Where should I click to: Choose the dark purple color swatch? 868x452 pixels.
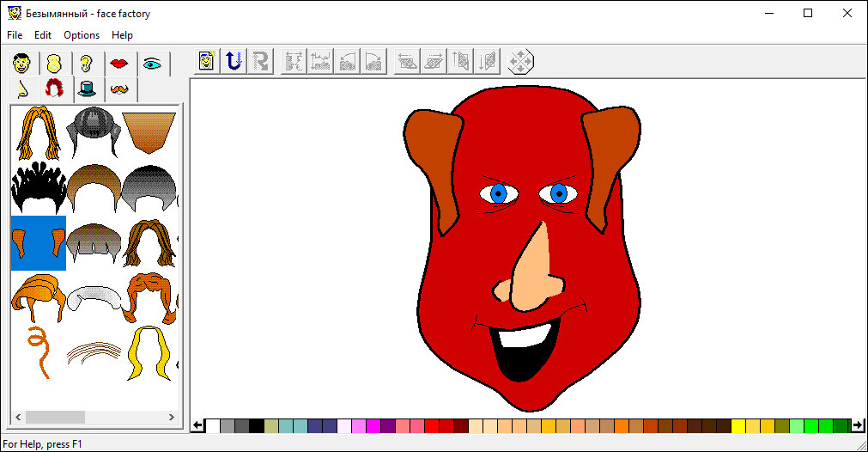tap(387, 426)
